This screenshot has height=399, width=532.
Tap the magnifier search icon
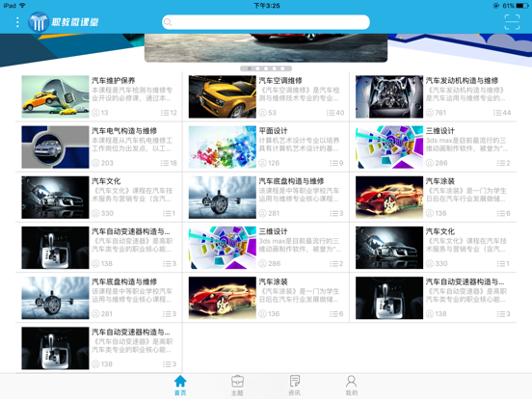click(168, 22)
